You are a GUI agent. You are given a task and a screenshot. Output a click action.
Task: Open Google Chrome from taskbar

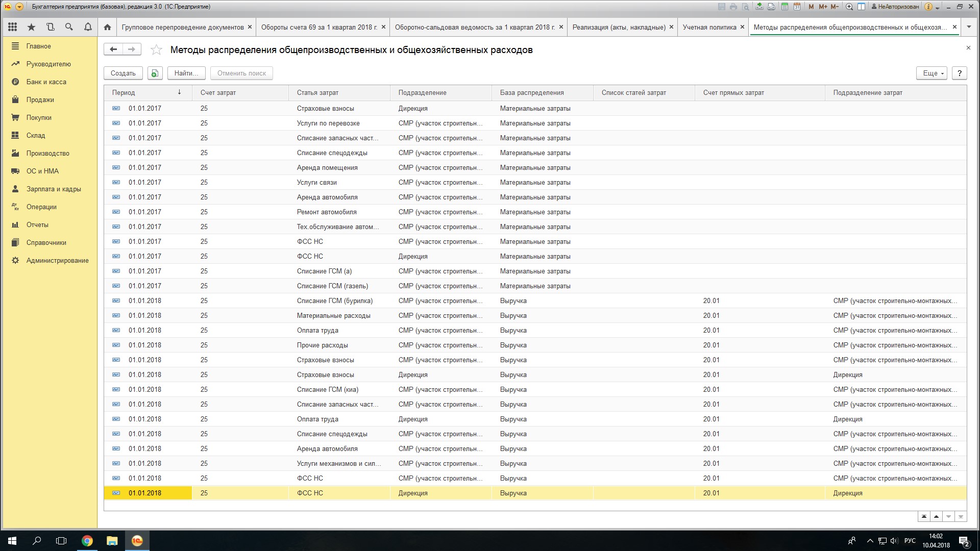87,540
